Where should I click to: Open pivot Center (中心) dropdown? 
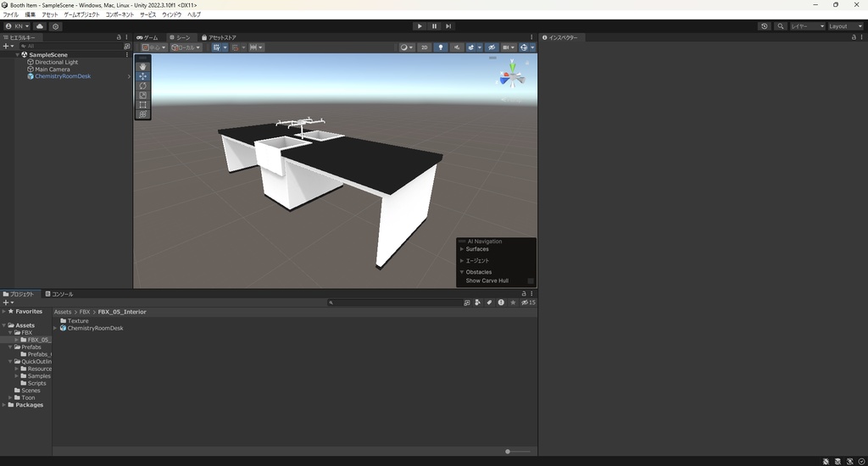coord(154,47)
